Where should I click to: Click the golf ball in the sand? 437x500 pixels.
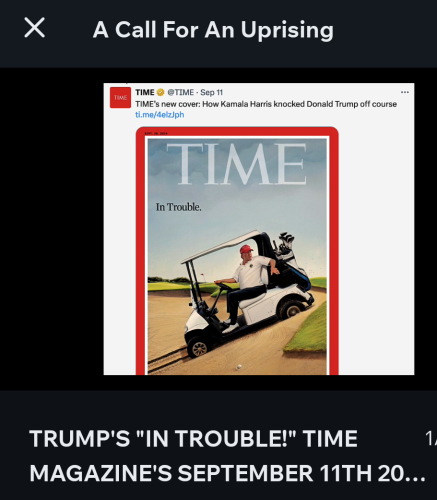(239, 367)
